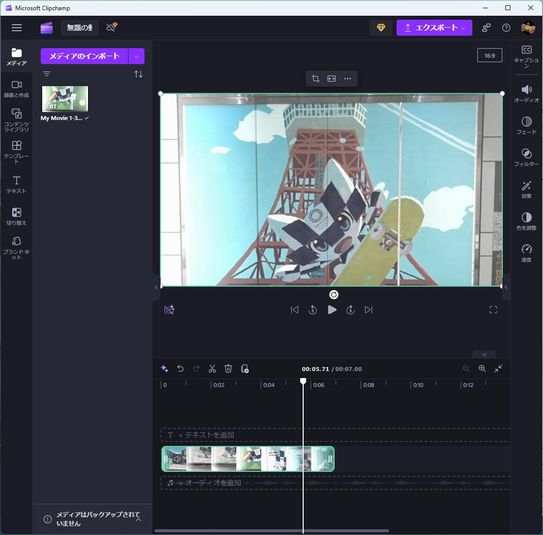Open the three-dots more options menu
The height and width of the screenshot is (535, 543).
click(x=348, y=79)
